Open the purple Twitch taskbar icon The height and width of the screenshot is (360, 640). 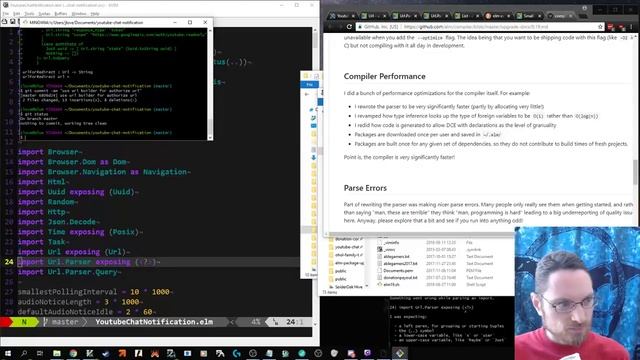pos(367,353)
